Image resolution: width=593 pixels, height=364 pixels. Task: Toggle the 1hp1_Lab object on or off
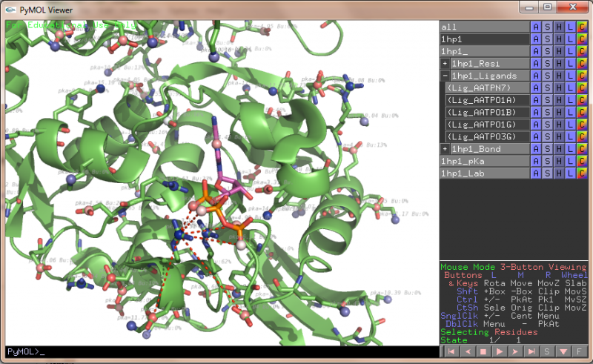[x=482, y=173]
